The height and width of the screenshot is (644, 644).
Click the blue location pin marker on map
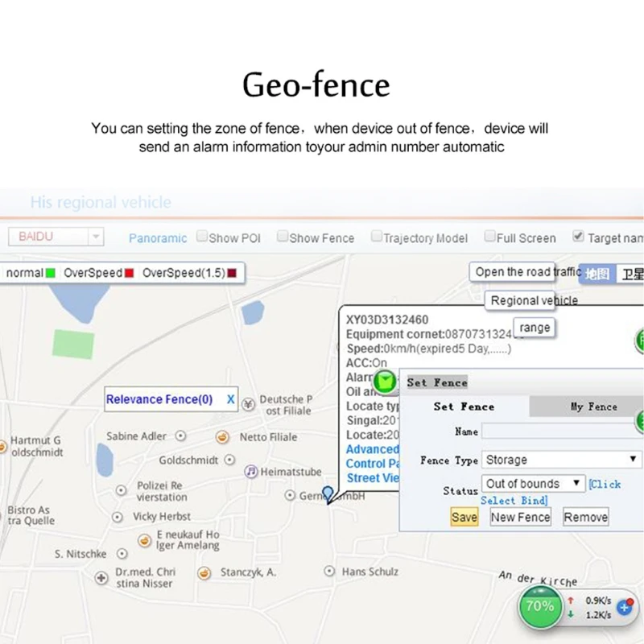328,493
